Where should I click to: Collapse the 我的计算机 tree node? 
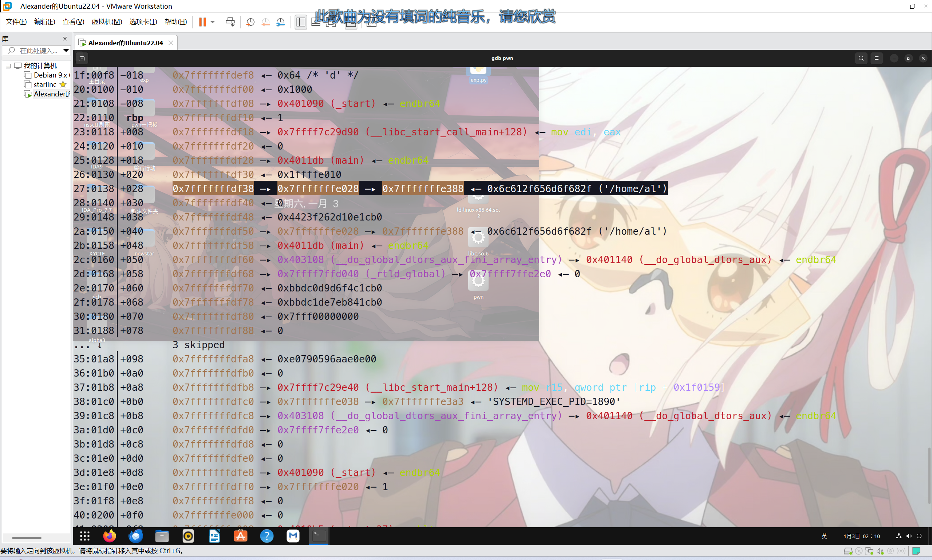coord(8,65)
